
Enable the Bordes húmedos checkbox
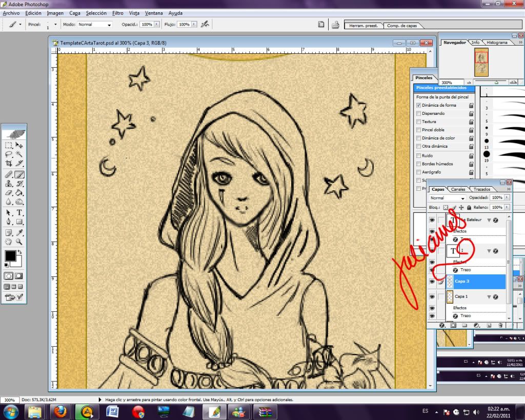(418, 164)
